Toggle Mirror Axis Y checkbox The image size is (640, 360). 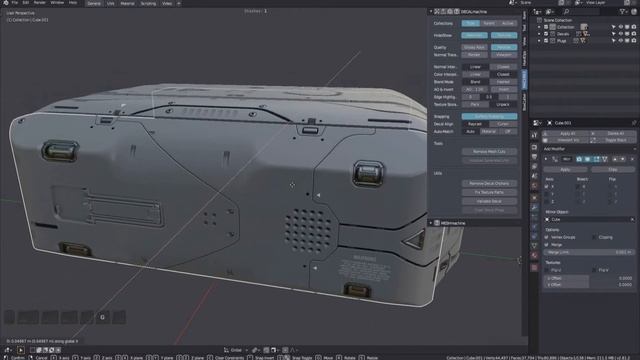[x=547, y=194]
